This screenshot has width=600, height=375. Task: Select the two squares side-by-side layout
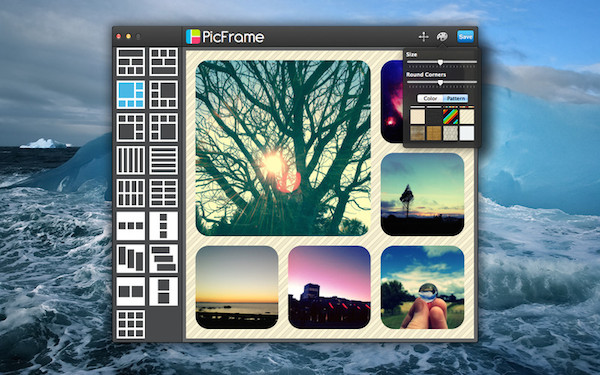(130, 292)
